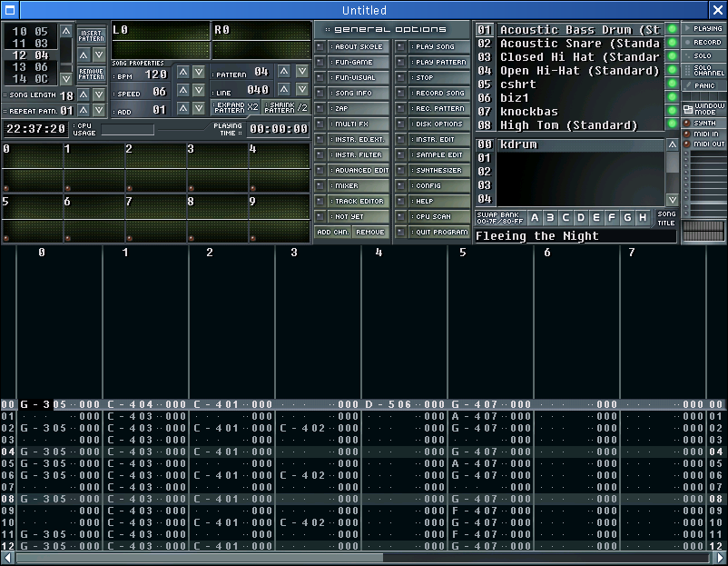728x566 pixels.
Task: Select instrument bank H
Action: [x=643, y=217]
